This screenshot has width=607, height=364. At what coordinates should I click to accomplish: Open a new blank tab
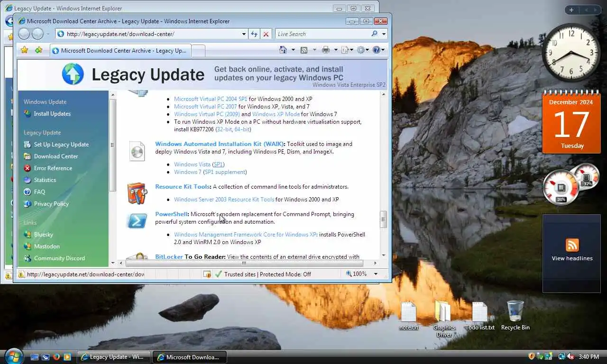[x=198, y=51]
